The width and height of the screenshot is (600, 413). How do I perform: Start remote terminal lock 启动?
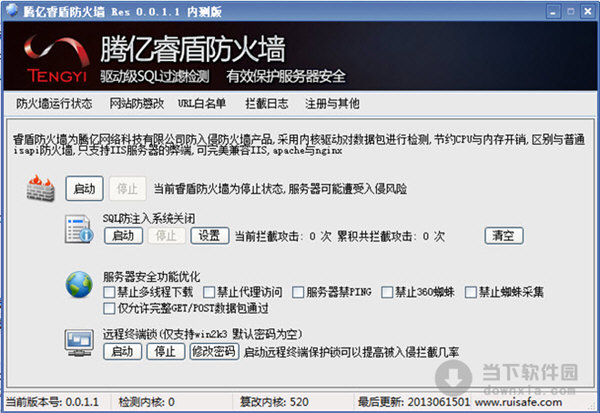coord(122,351)
